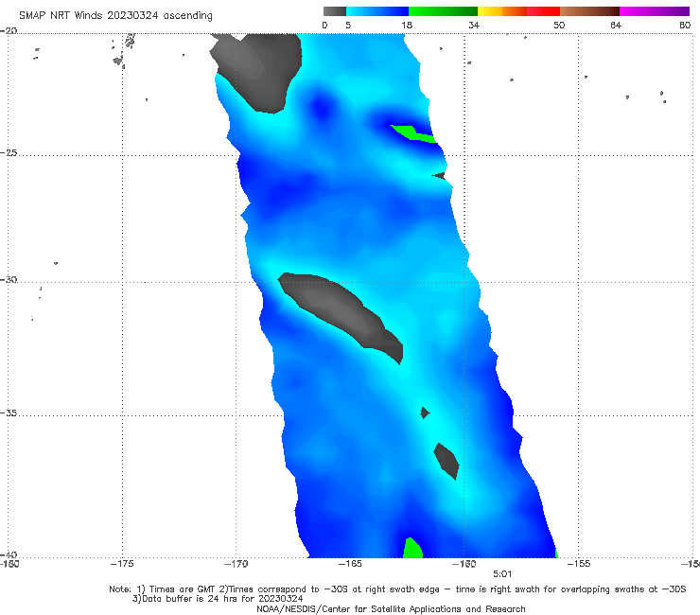Click the color bar label '50'
The image size is (700, 615).
tap(559, 26)
